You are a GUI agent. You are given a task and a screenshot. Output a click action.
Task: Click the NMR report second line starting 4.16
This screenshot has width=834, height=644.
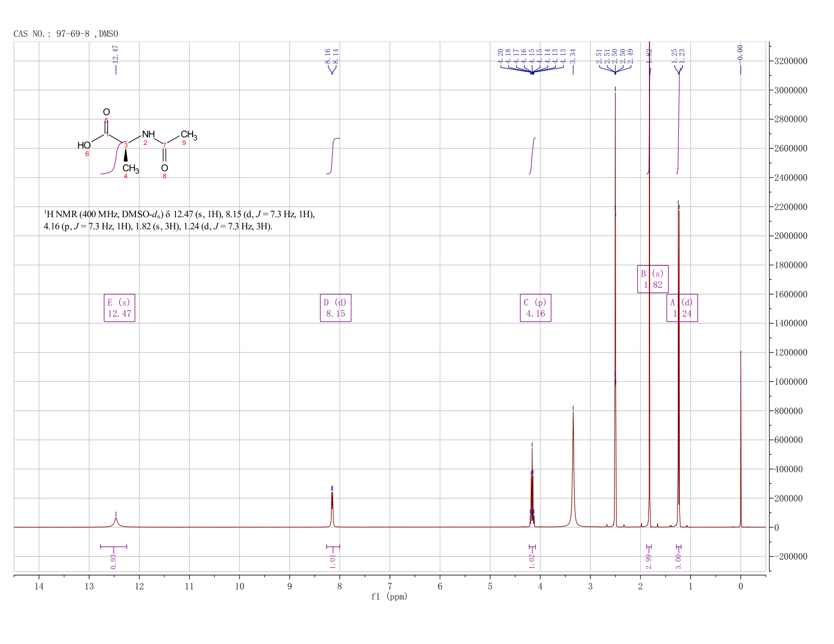158,227
